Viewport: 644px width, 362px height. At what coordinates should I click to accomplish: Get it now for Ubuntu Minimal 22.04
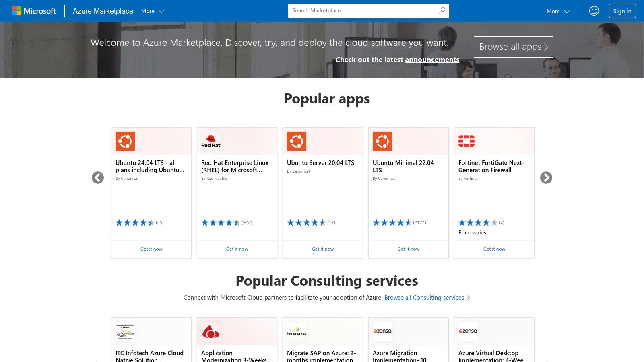coord(409,249)
